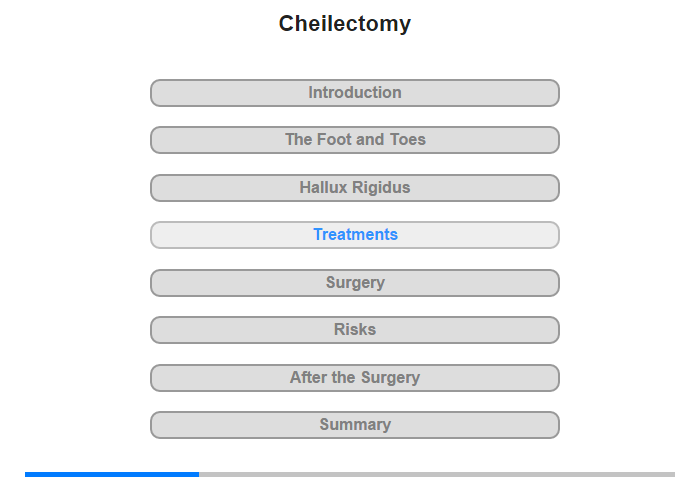Click the Risks label between Surgery and After the Surgery
This screenshot has width=700, height=480.
point(354,330)
